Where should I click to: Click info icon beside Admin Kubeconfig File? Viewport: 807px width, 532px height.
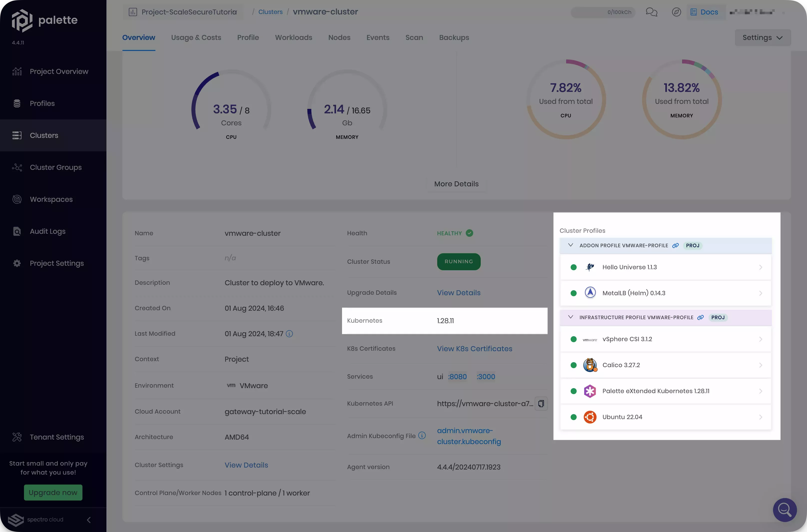coord(422,436)
